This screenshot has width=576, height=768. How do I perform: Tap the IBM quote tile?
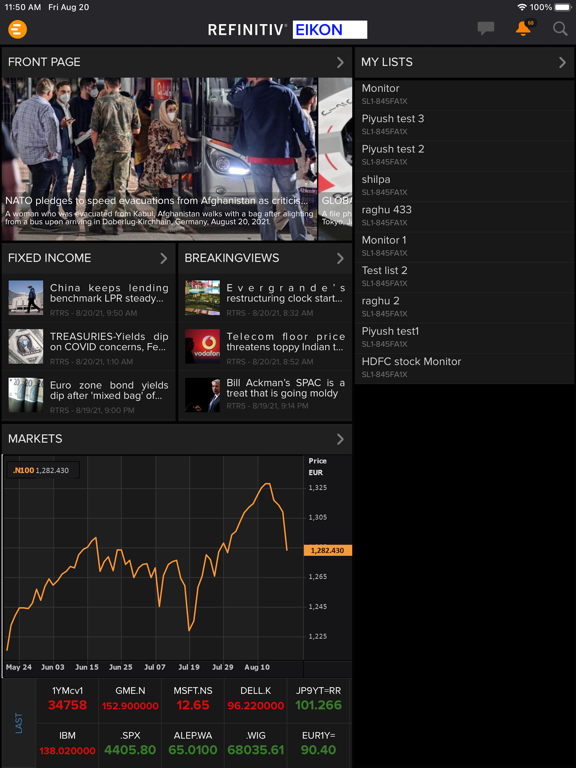[68, 745]
